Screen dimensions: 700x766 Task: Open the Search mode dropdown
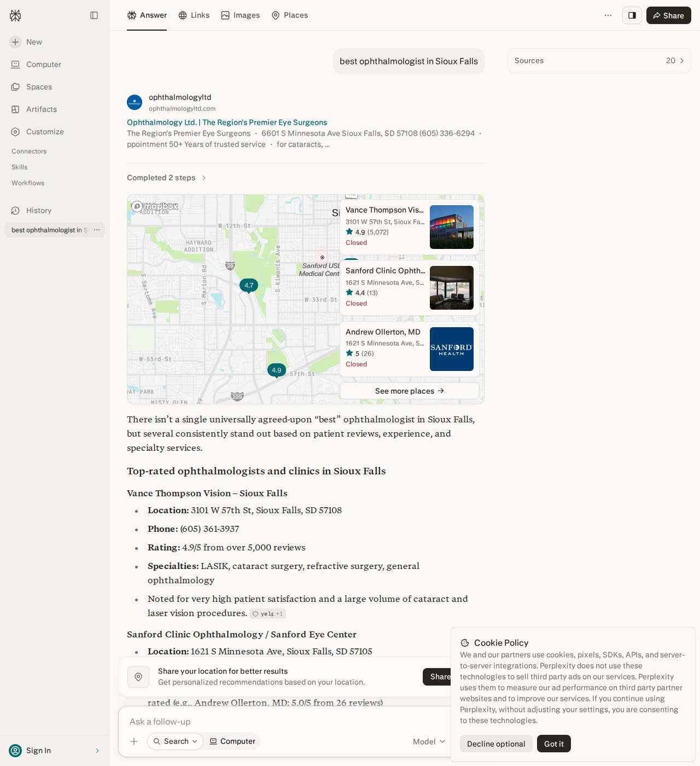point(175,741)
